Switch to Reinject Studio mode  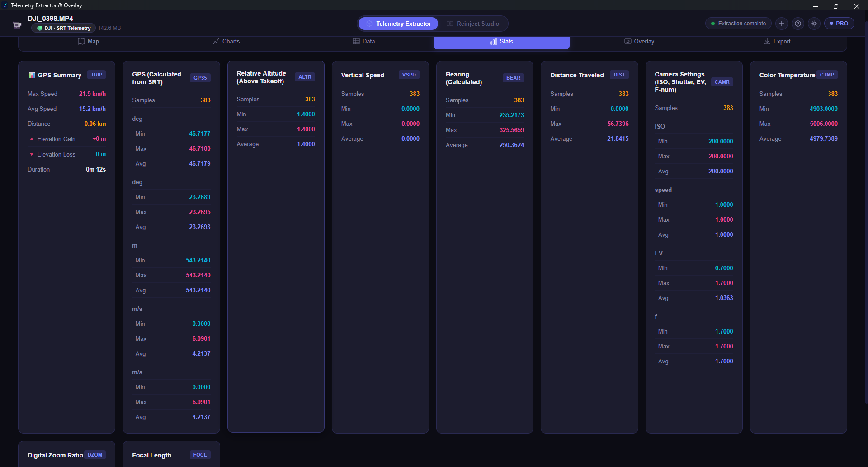click(x=473, y=23)
